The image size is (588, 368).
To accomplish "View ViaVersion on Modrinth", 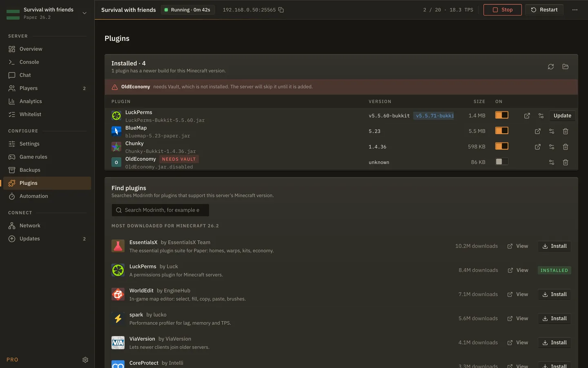I will (518, 343).
